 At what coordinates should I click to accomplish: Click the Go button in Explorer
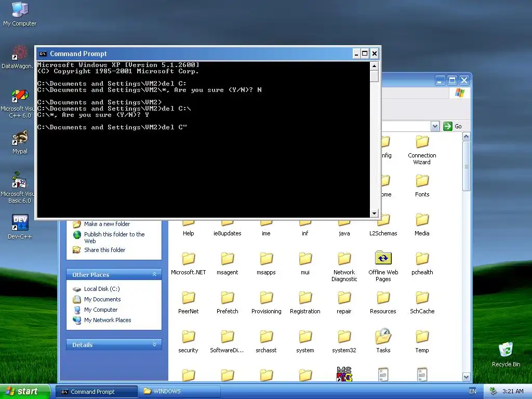(x=453, y=126)
